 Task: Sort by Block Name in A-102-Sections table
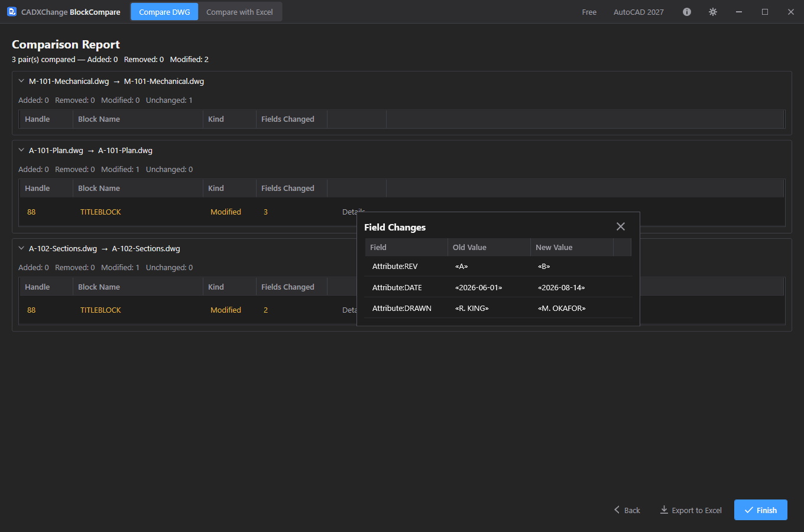[x=138, y=287]
